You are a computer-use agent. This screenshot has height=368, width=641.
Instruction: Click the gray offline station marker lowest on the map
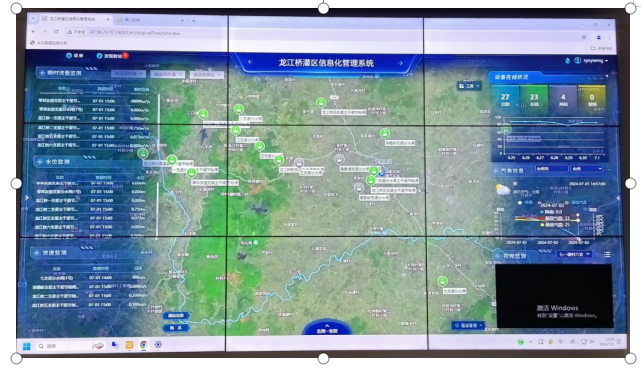tap(359, 188)
